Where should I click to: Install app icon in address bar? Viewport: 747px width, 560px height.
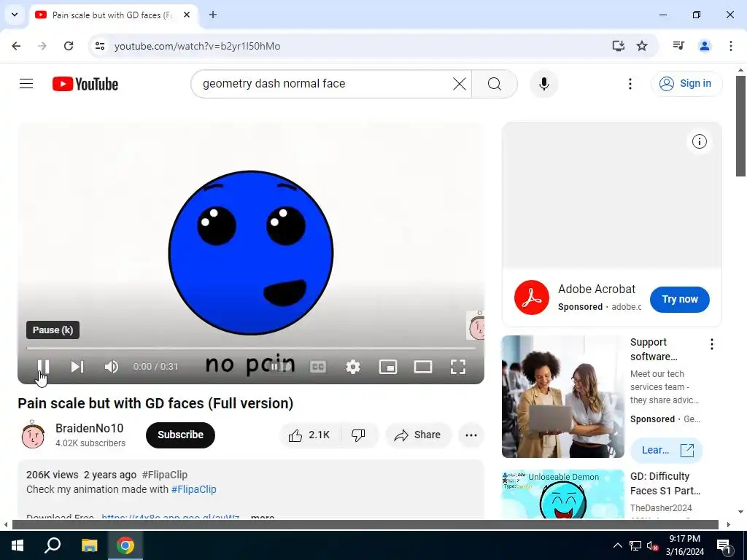click(x=619, y=46)
